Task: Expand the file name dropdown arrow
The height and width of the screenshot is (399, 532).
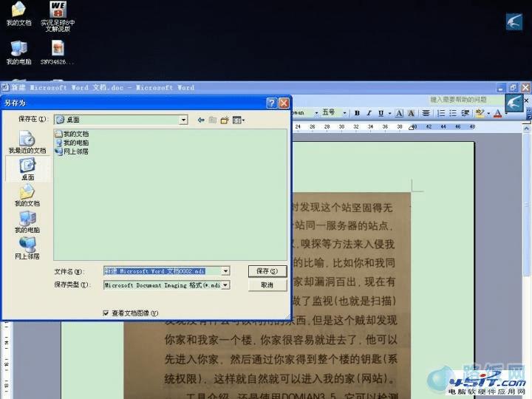Action: pos(225,270)
